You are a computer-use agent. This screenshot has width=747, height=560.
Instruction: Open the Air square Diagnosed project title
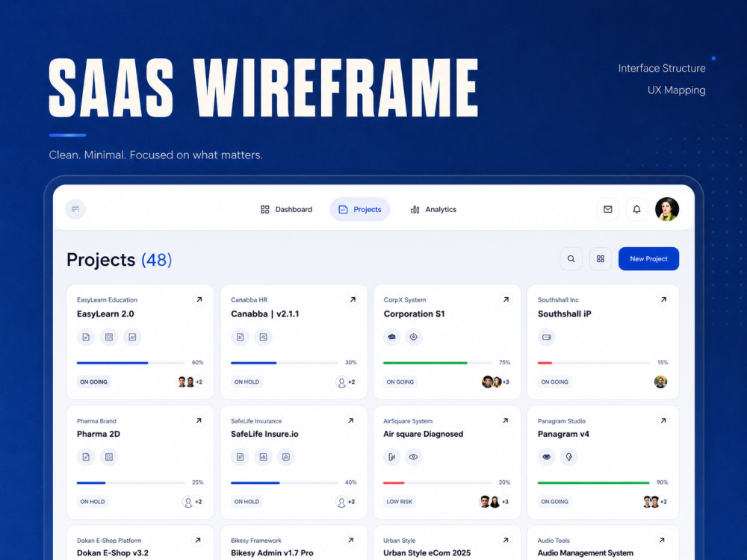tap(423, 434)
